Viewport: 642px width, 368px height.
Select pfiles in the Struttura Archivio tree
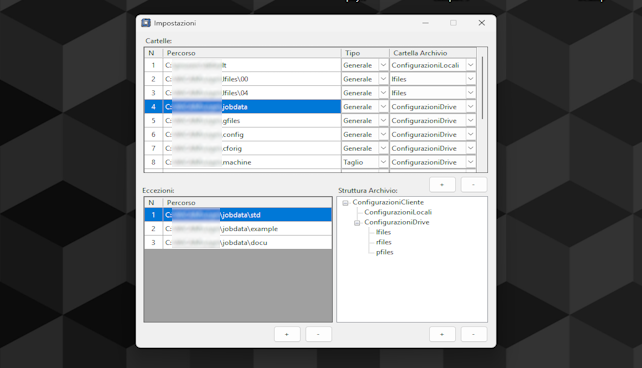point(384,252)
